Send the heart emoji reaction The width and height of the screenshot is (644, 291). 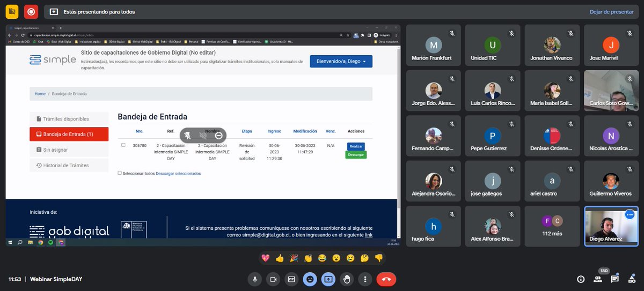click(x=265, y=258)
